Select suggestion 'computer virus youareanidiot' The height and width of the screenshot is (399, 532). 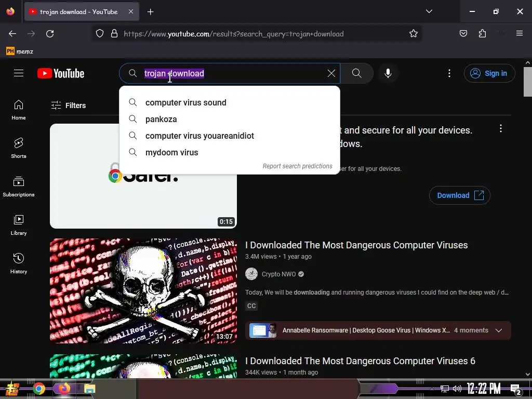point(229,136)
